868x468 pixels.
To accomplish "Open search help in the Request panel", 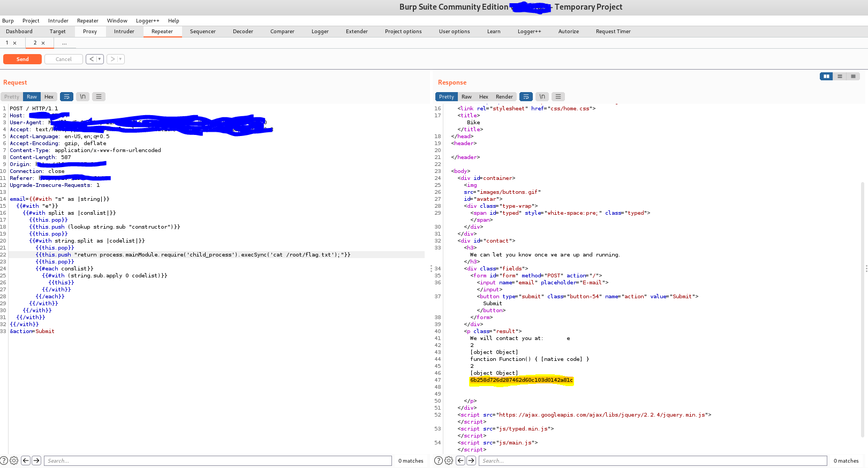I will 4,461.
